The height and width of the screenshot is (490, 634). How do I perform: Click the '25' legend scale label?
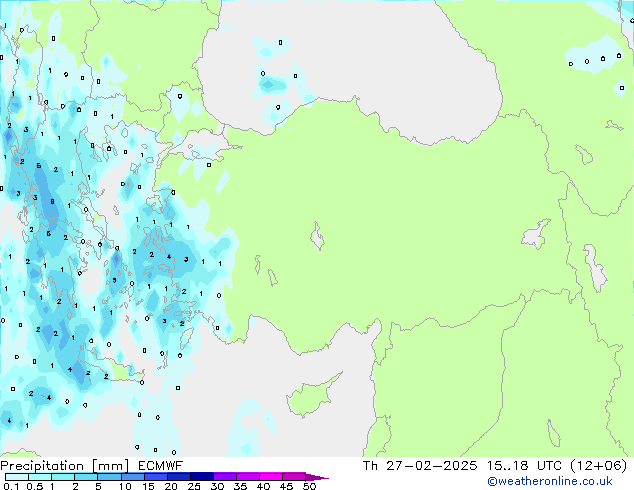[x=194, y=486]
